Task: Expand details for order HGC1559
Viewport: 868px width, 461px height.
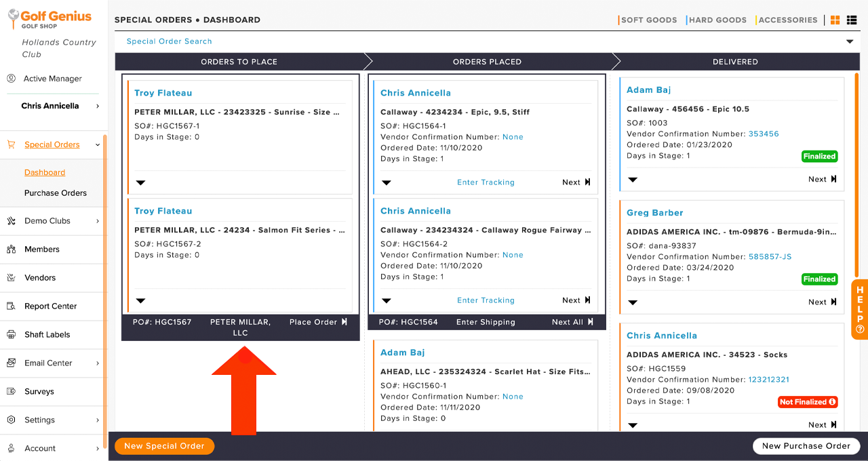Action: [633, 425]
